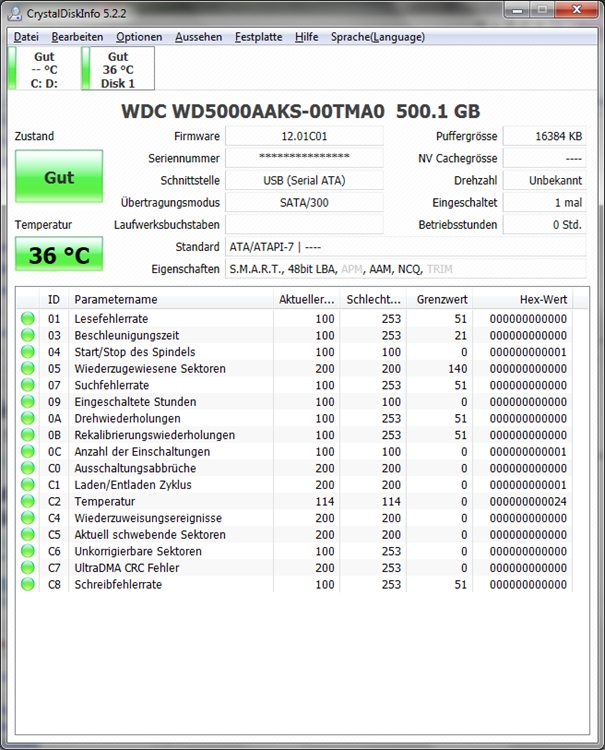Select the Schreibfehlerrate parameter name
The image size is (605, 750).
(118, 585)
